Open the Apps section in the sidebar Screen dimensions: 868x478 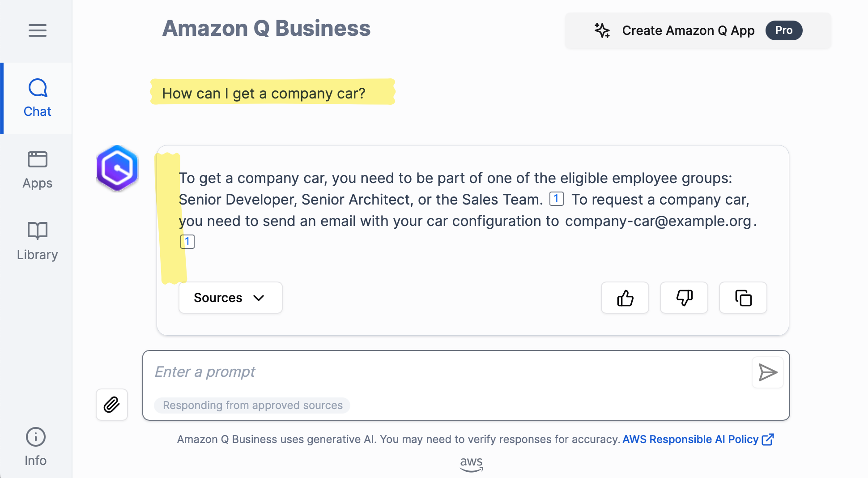(37, 169)
